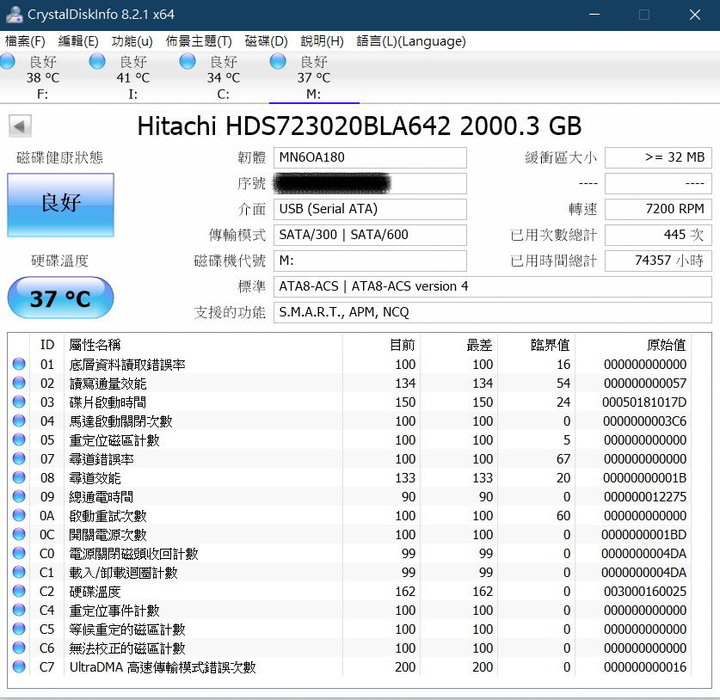Click the firmware field MN6OA180
The image size is (720, 700).
pos(370,158)
